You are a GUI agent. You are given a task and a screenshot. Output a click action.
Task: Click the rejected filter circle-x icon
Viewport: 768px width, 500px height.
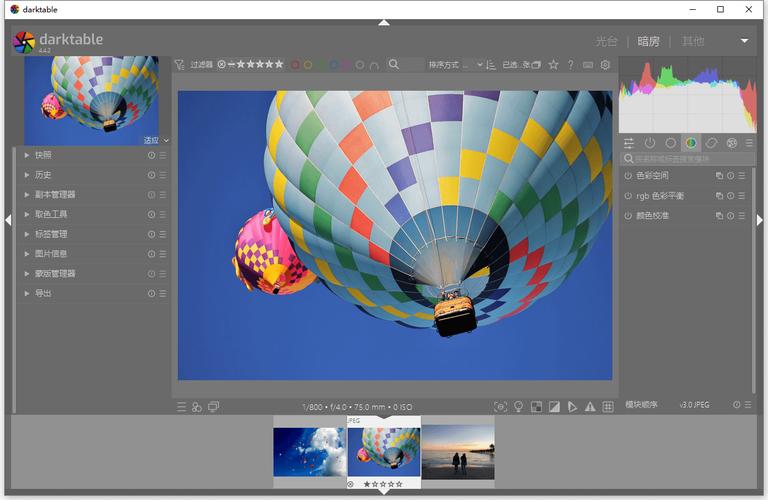[x=221, y=64]
